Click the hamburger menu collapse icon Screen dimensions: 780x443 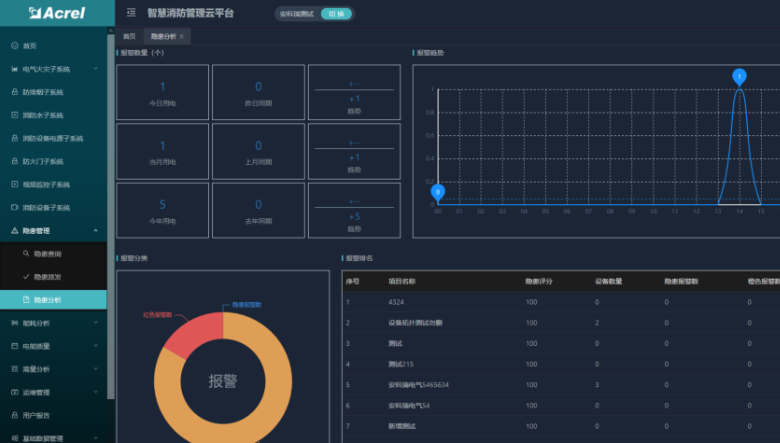pos(130,13)
